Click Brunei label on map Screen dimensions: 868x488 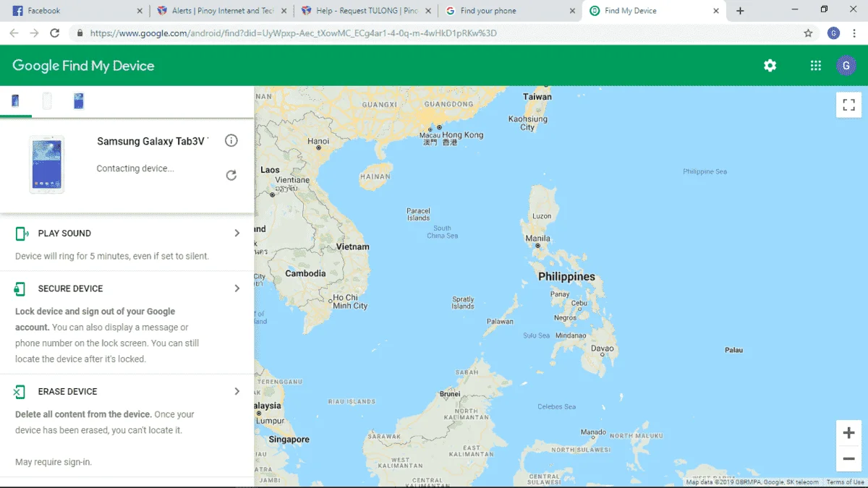pyautogui.click(x=450, y=394)
